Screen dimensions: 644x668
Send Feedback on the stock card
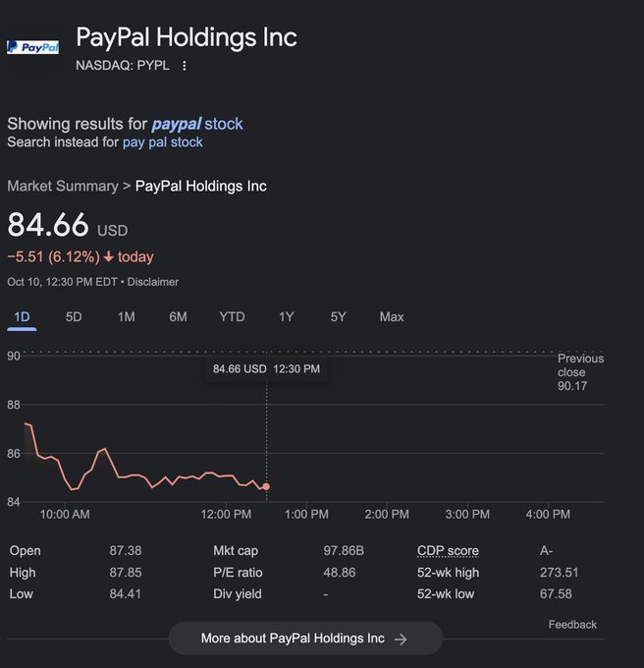[572, 625]
